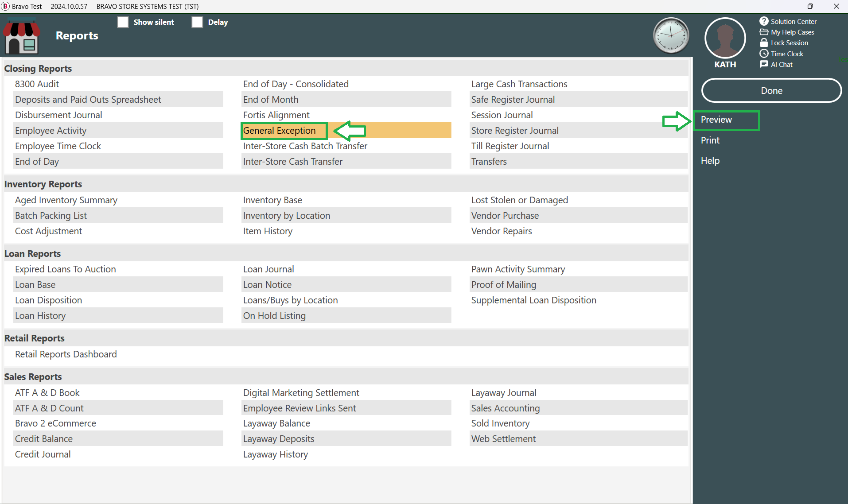Image resolution: width=848 pixels, height=504 pixels.
Task: Select the Transfers report
Action: [x=579, y=161]
